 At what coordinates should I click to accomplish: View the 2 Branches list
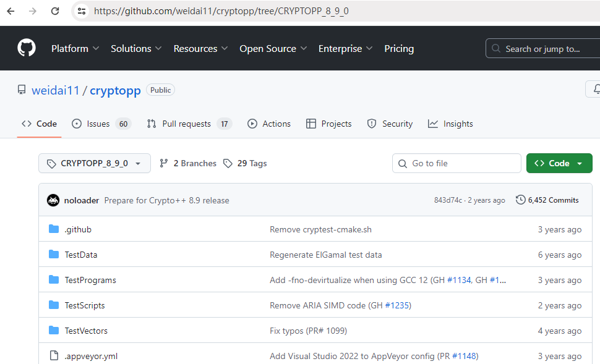point(188,163)
